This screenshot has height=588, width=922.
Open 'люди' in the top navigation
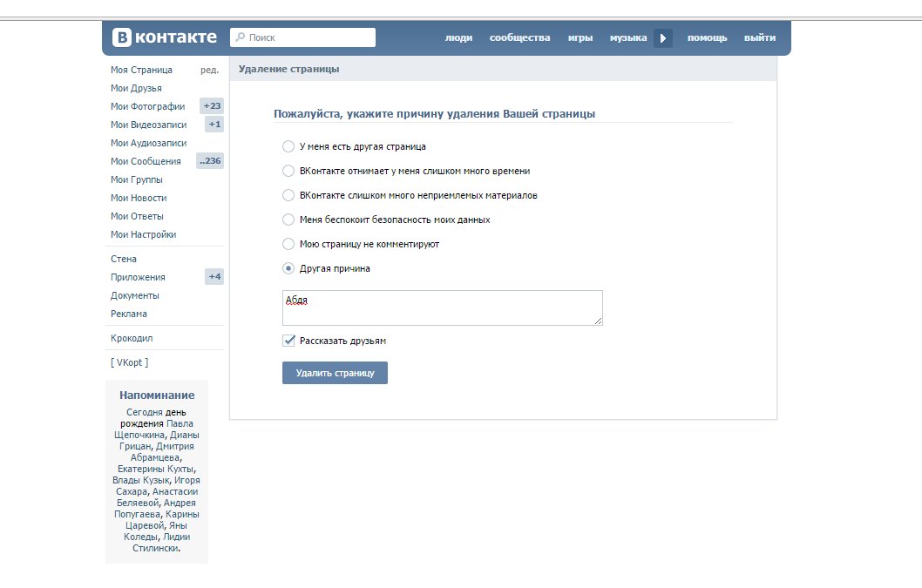tap(458, 37)
